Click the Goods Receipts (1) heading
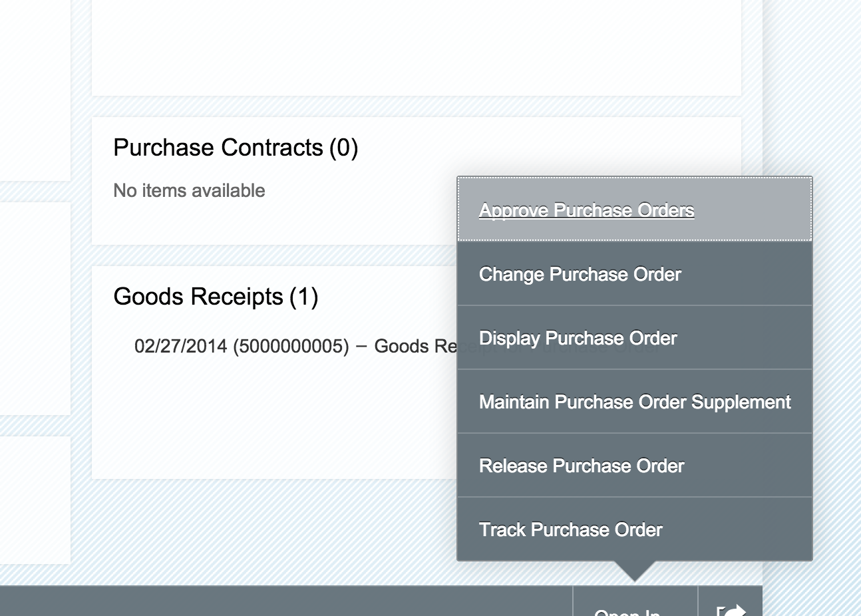The width and height of the screenshot is (861, 616). [216, 297]
